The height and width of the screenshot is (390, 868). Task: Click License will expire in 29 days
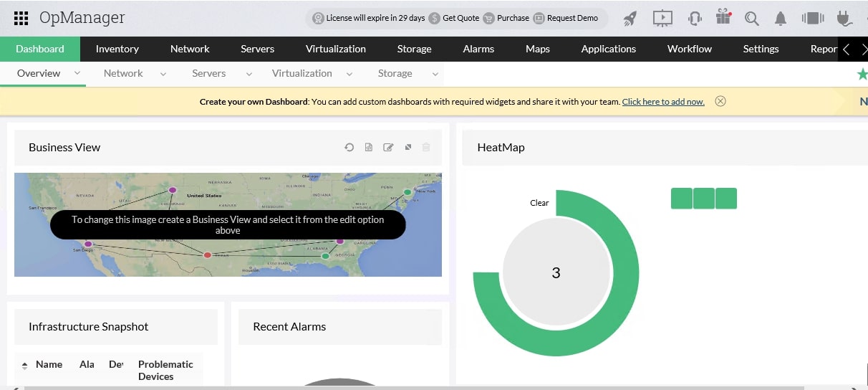(x=375, y=18)
